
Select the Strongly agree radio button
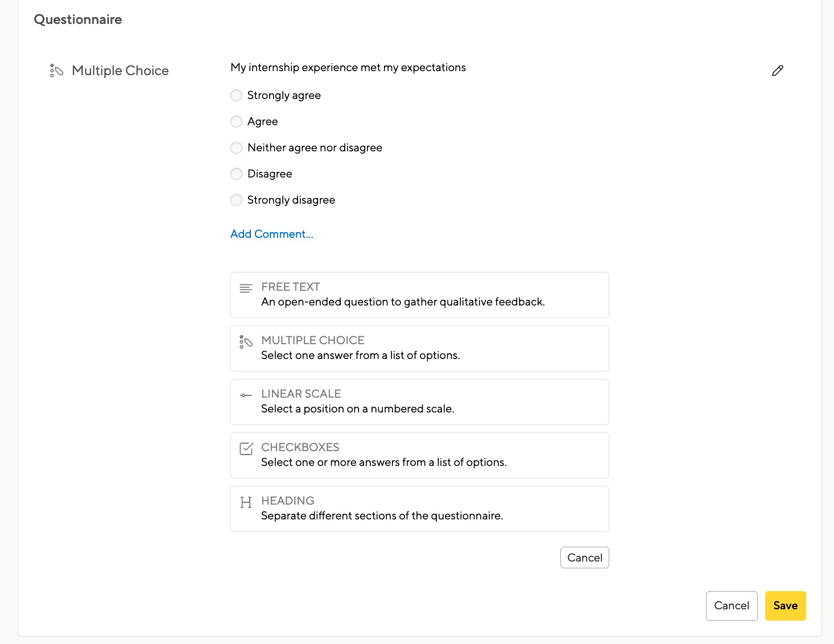[236, 95]
